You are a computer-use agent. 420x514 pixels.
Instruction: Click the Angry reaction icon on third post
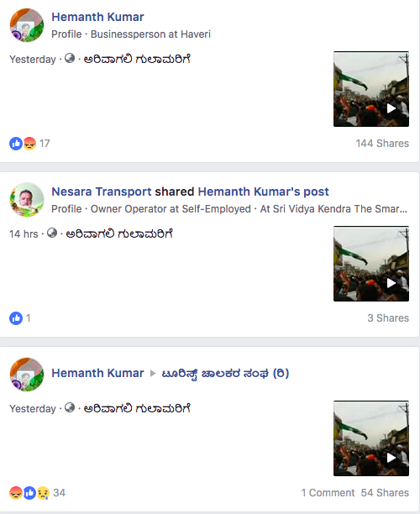pos(16,493)
